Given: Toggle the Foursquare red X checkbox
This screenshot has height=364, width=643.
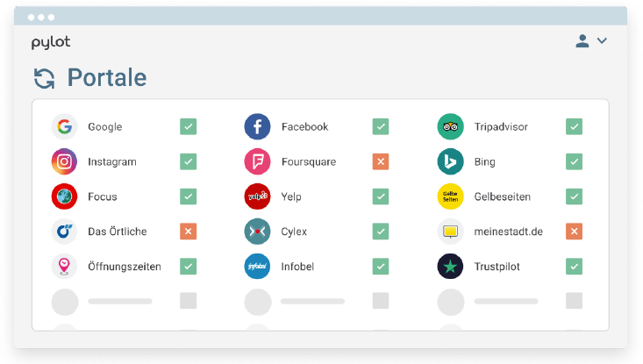Looking at the screenshot, I should point(380,162).
